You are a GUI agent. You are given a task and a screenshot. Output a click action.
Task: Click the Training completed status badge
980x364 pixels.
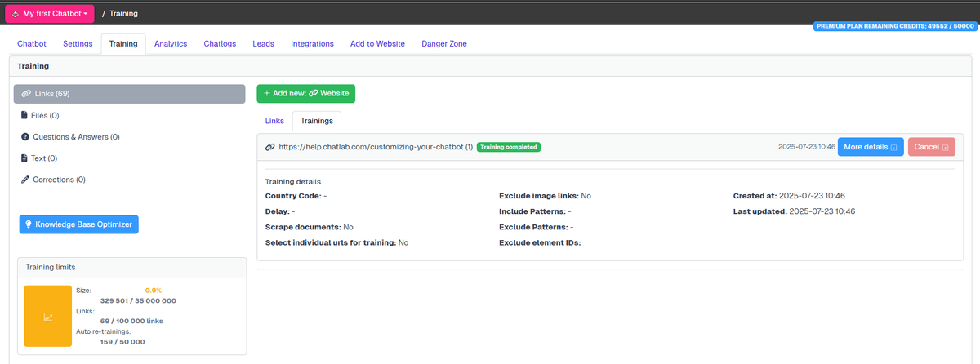(508, 148)
